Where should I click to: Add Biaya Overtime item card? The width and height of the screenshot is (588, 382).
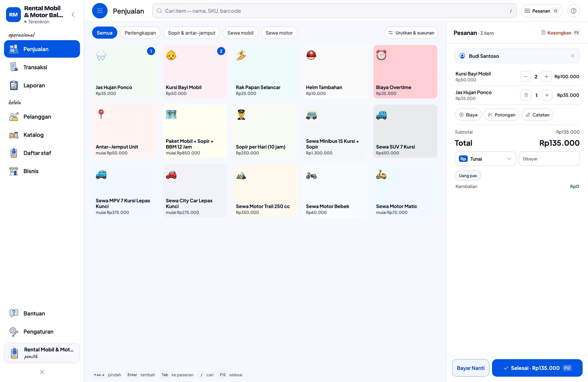[405, 72]
